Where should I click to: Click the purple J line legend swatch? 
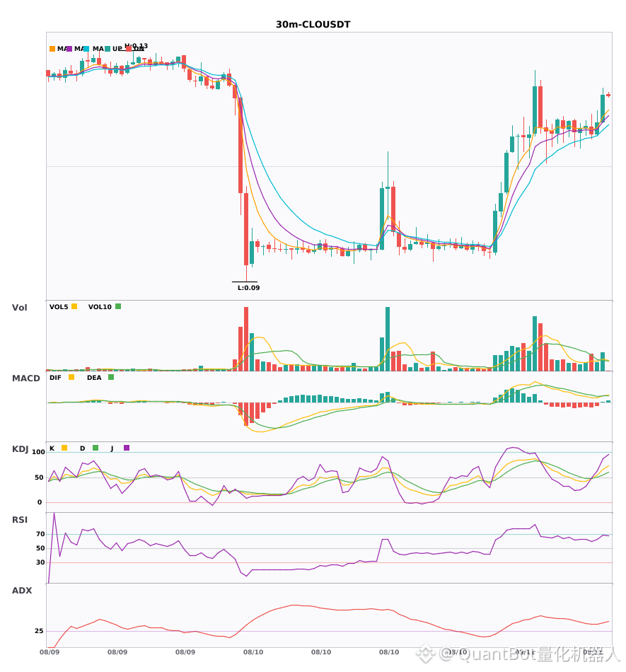tap(127, 448)
